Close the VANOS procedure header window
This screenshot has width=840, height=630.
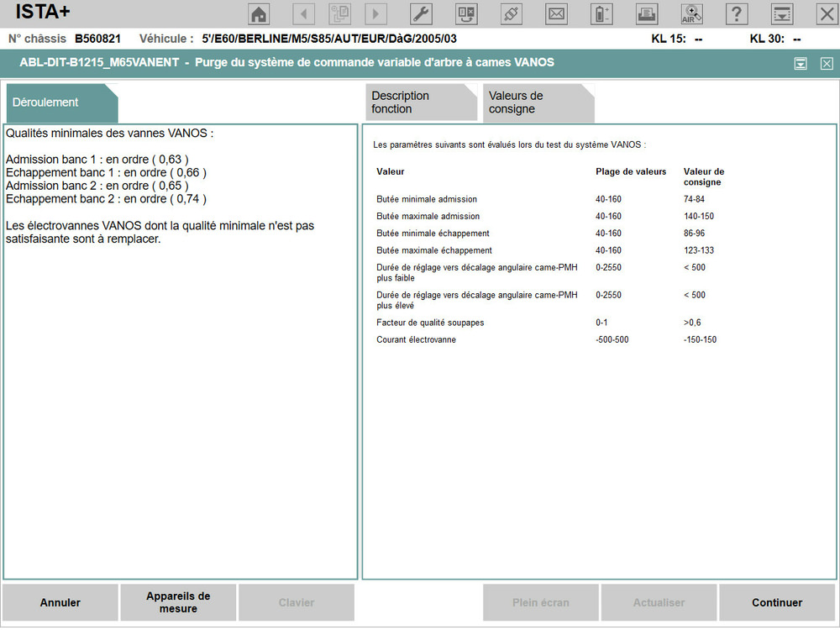(827, 64)
